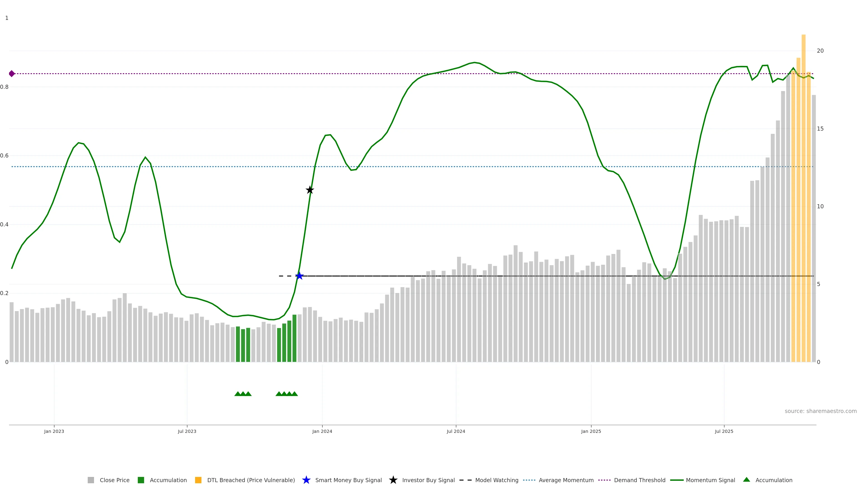Click the Jul 2025 axis label

tap(724, 431)
